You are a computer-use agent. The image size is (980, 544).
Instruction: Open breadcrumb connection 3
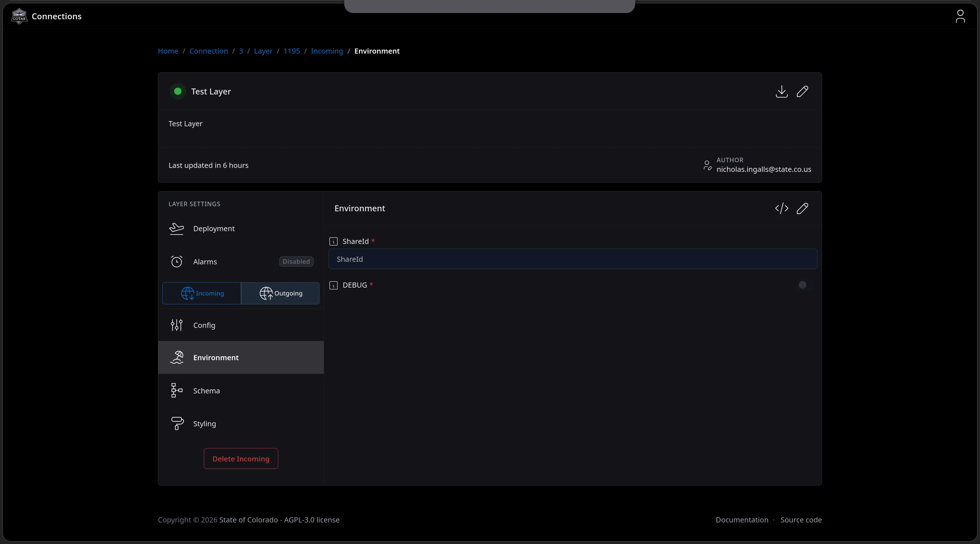[x=241, y=51]
